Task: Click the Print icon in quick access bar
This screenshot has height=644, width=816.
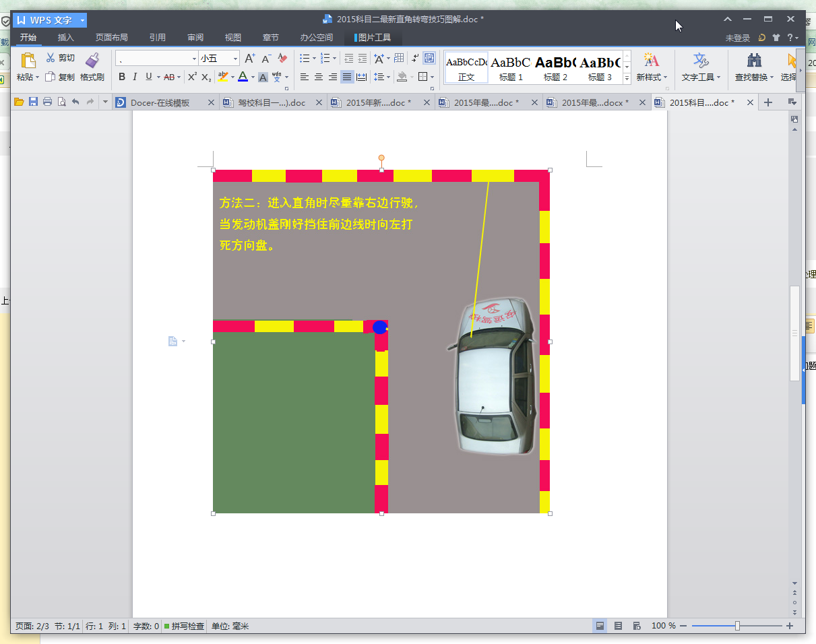Action: [x=47, y=102]
